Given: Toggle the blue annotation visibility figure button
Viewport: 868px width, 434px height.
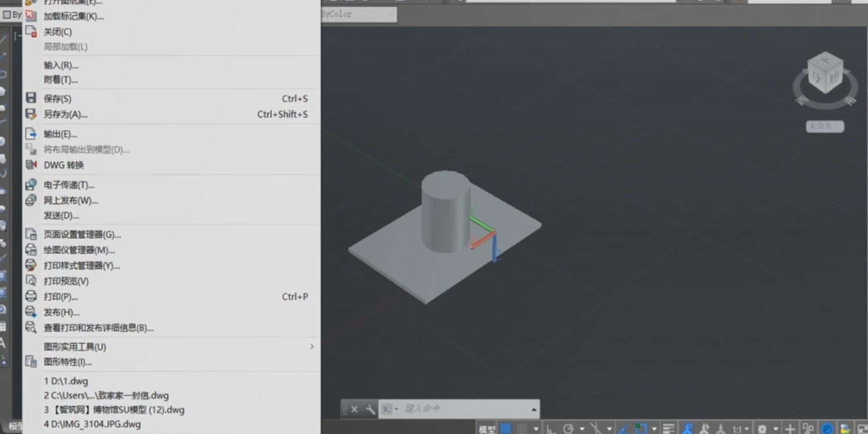Looking at the screenshot, I should pos(687,429).
